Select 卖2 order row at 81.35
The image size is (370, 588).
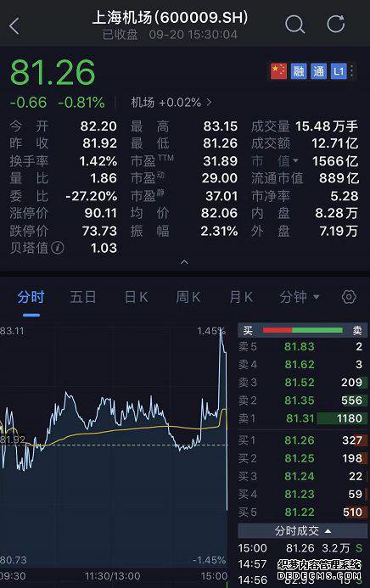(302, 400)
